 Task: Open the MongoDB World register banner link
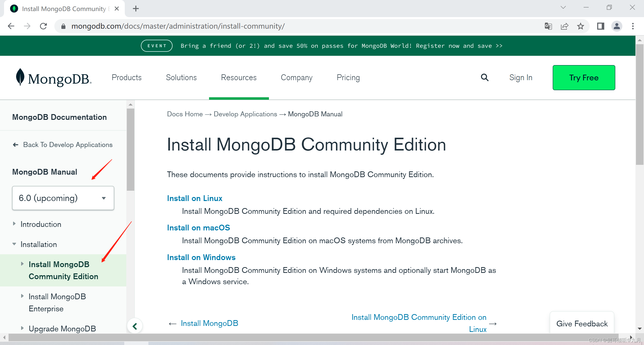pos(342,46)
